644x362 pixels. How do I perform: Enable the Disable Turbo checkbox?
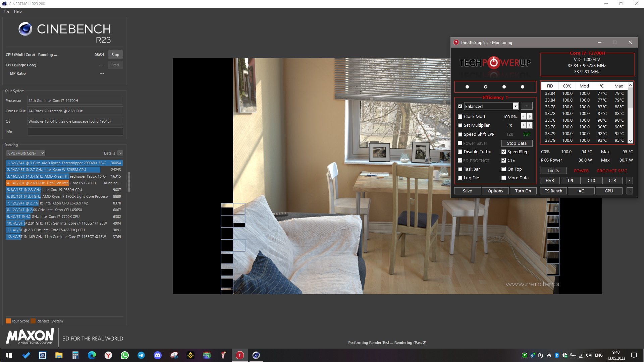pyautogui.click(x=460, y=152)
